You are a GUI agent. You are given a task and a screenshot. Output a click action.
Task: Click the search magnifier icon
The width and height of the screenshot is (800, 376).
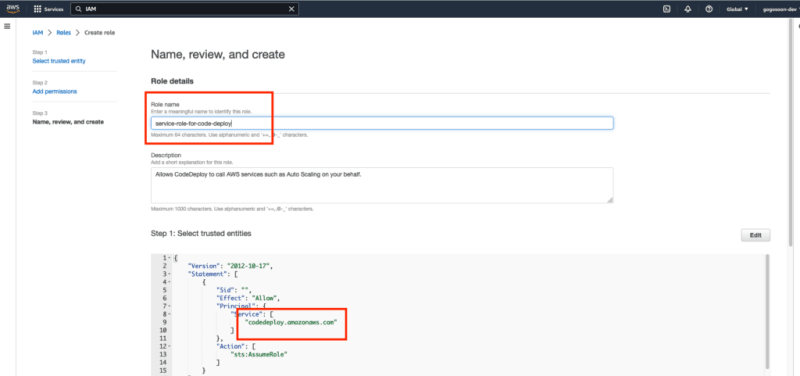coord(79,9)
